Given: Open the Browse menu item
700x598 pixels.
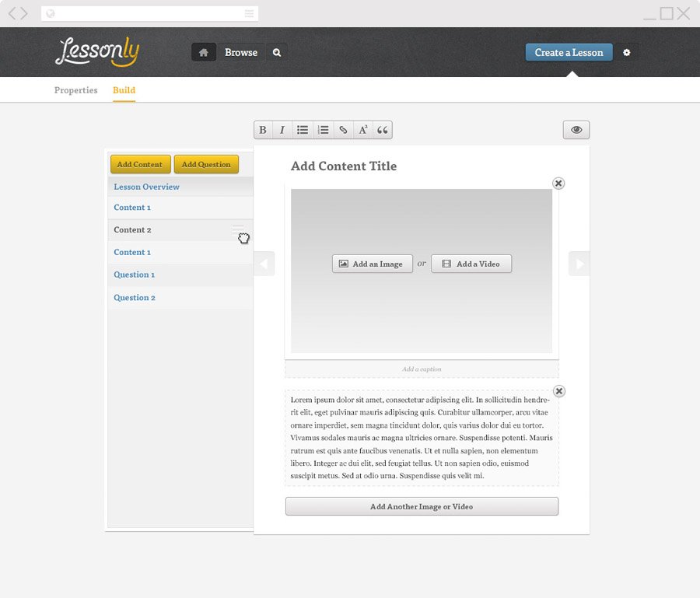Looking at the screenshot, I should [241, 52].
